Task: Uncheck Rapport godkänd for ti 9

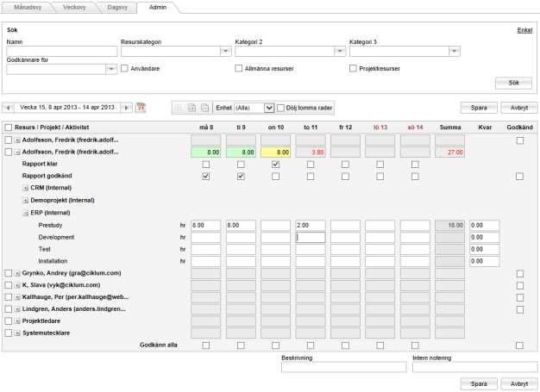Action: pos(241,176)
